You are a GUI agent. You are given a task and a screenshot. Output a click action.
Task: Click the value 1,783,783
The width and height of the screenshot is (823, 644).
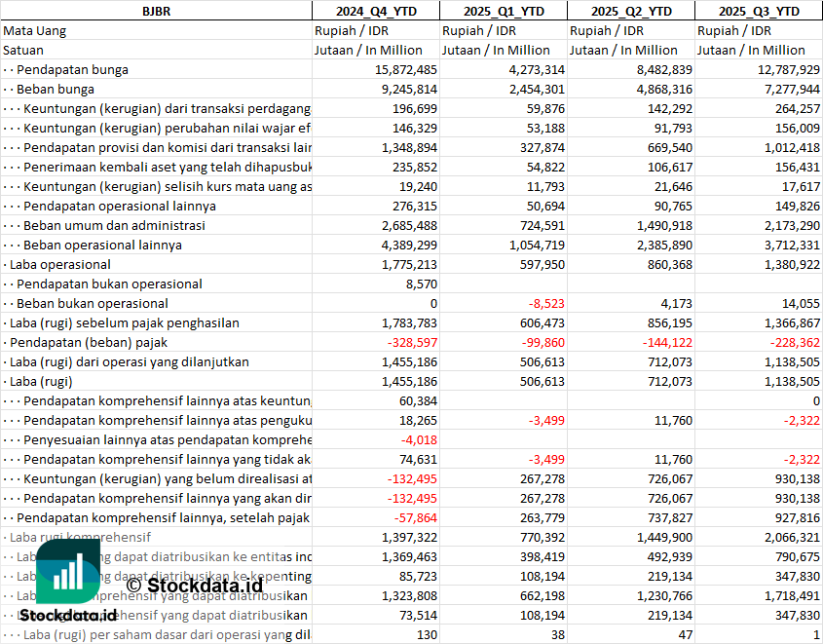point(409,322)
